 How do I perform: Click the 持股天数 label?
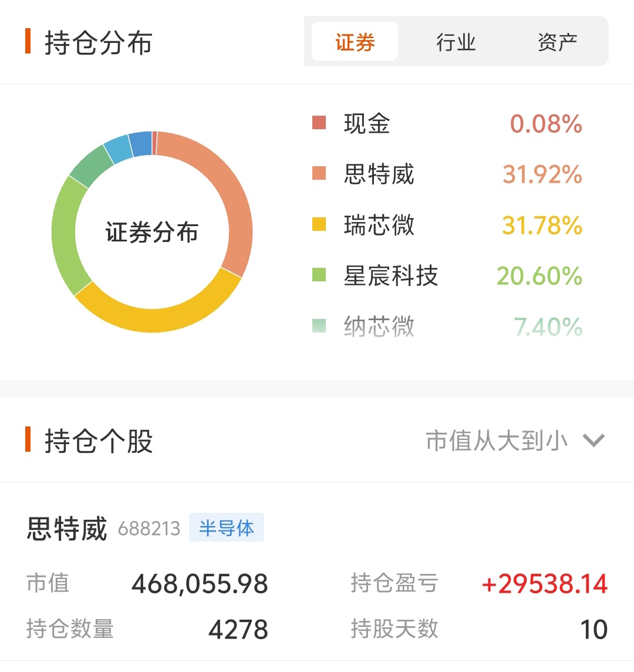tap(394, 629)
